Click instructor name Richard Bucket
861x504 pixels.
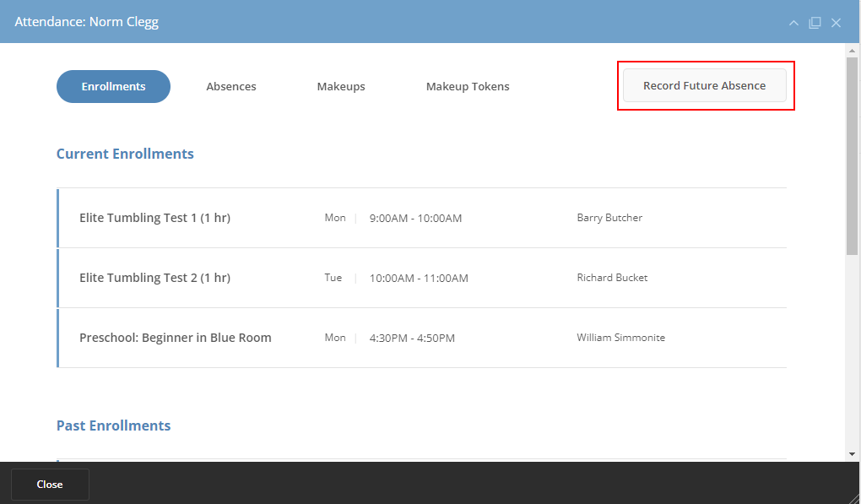(x=612, y=278)
